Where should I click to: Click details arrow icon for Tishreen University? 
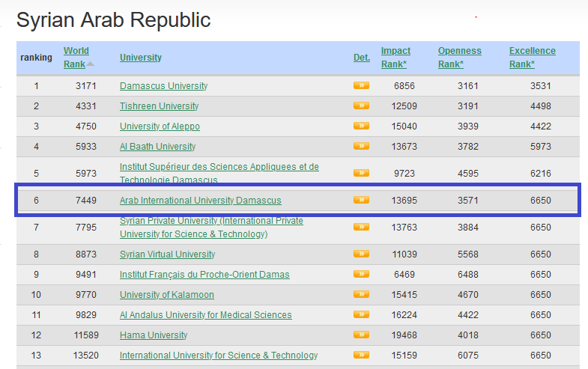[361, 106]
